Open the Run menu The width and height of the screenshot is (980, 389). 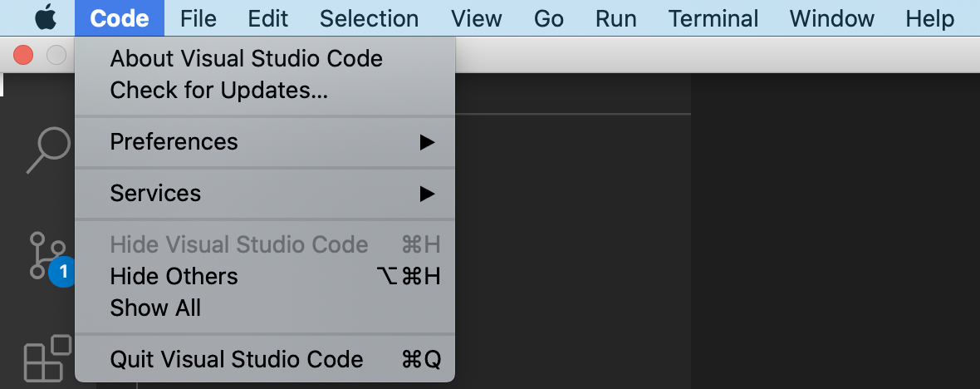pyautogui.click(x=616, y=18)
